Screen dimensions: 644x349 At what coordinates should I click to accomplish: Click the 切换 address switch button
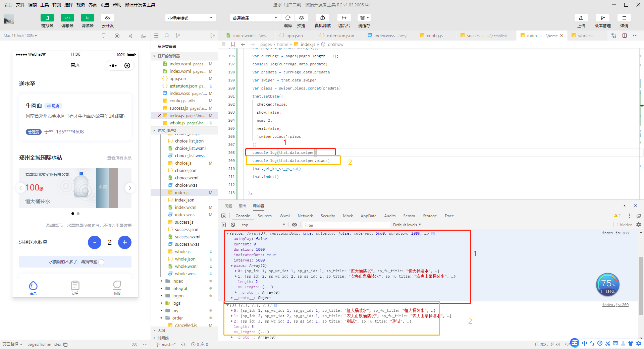(53, 106)
